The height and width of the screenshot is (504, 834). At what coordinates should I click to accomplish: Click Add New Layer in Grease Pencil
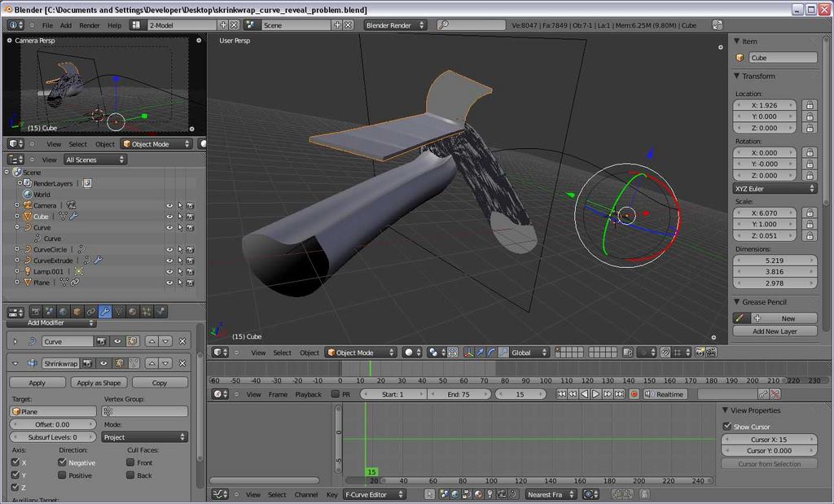click(775, 331)
